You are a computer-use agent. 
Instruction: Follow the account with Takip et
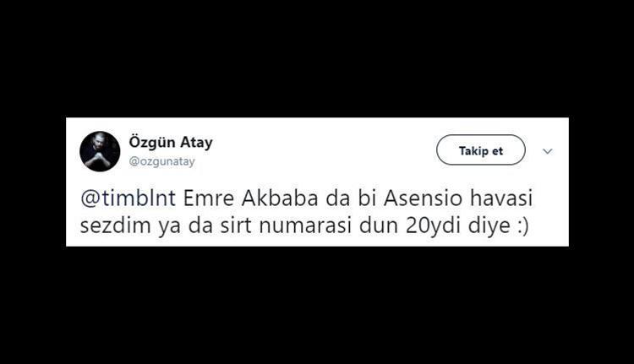click(481, 149)
